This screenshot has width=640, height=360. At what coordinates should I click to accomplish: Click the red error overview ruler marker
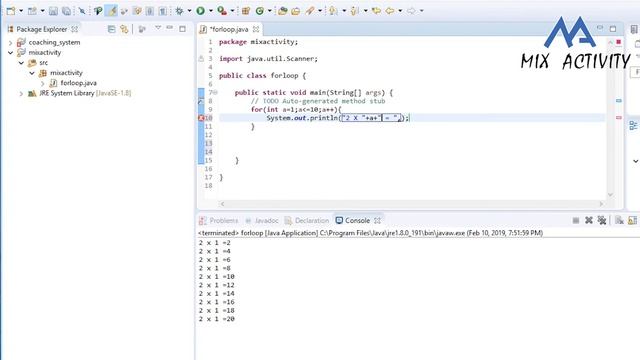tap(619, 118)
